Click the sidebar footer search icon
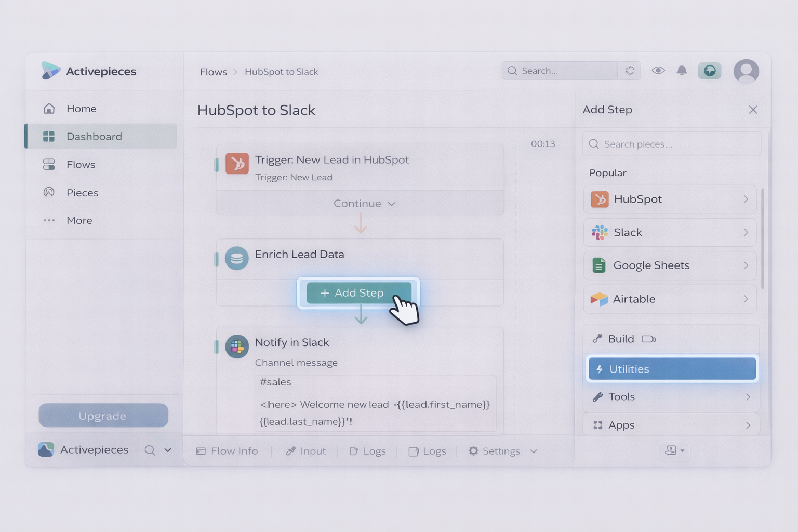The image size is (798, 532). coord(150,450)
